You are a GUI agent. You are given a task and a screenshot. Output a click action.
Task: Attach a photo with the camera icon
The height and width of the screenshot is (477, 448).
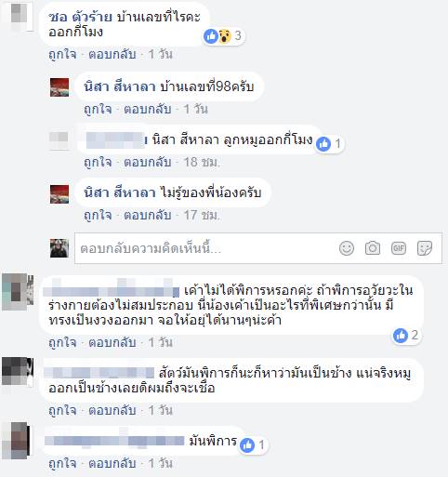click(373, 248)
